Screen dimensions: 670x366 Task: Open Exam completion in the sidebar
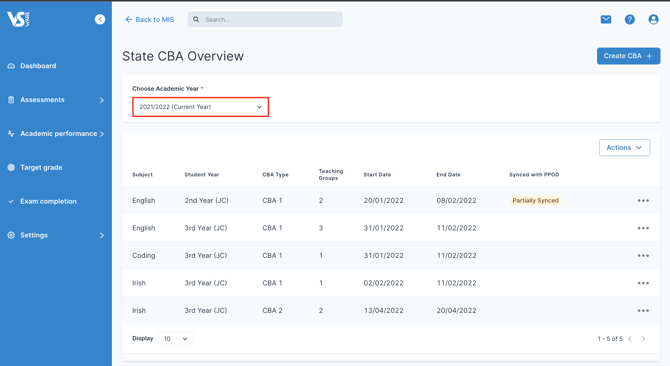tap(48, 201)
